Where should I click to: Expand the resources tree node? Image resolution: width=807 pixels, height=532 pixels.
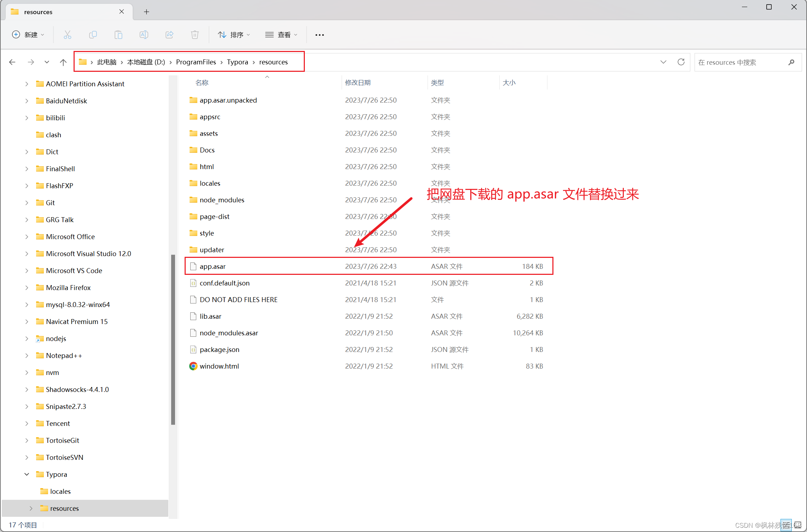[x=31, y=508]
